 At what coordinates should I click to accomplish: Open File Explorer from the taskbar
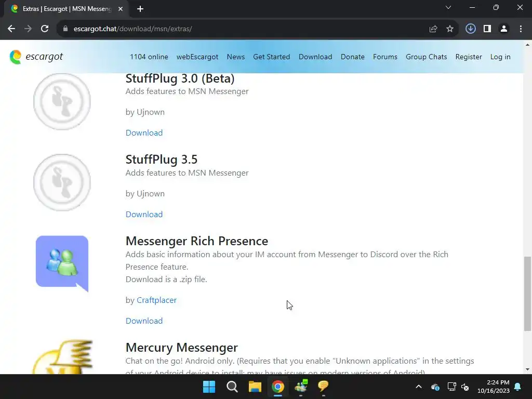[x=255, y=387]
